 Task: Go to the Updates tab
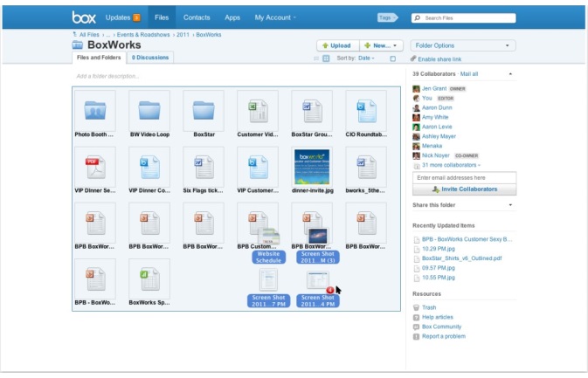118,17
